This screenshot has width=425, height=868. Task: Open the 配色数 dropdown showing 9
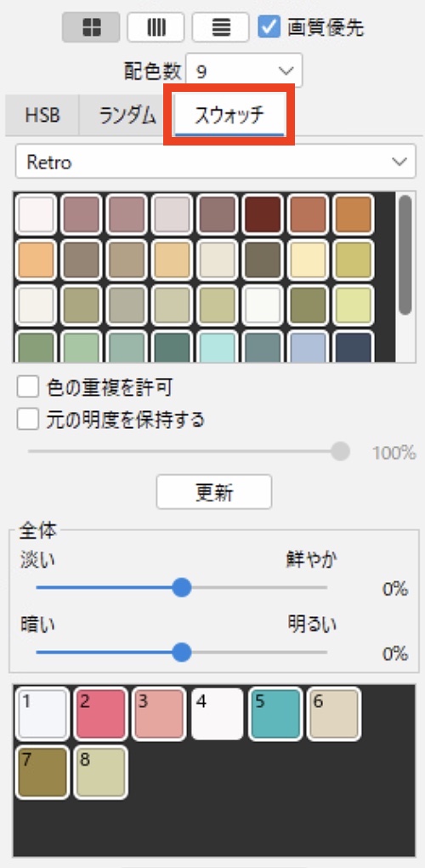(x=244, y=71)
